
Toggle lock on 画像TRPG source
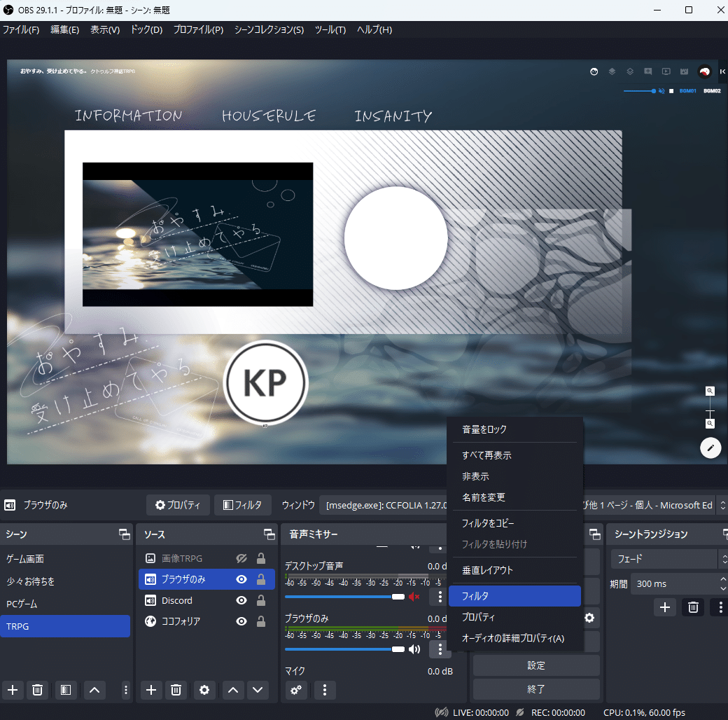click(x=261, y=558)
